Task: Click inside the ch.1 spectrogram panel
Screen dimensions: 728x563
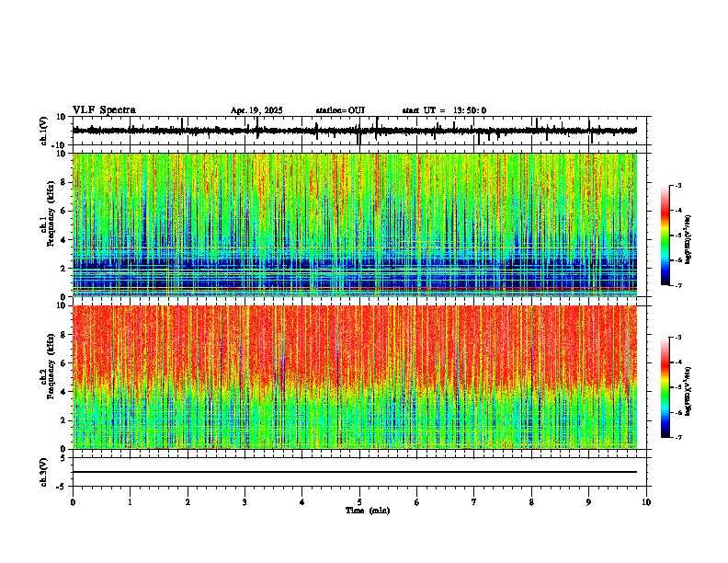Action: click(x=355, y=224)
